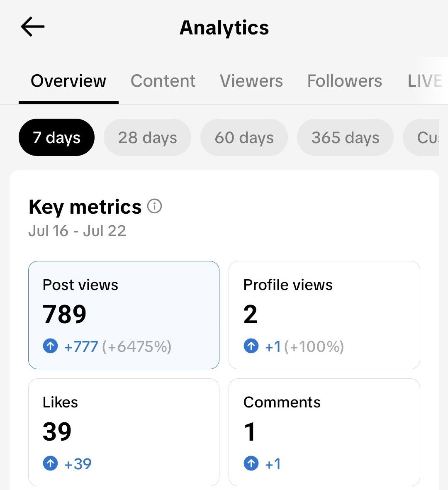
Task: Switch to the LIVE tab
Action: click(424, 81)
